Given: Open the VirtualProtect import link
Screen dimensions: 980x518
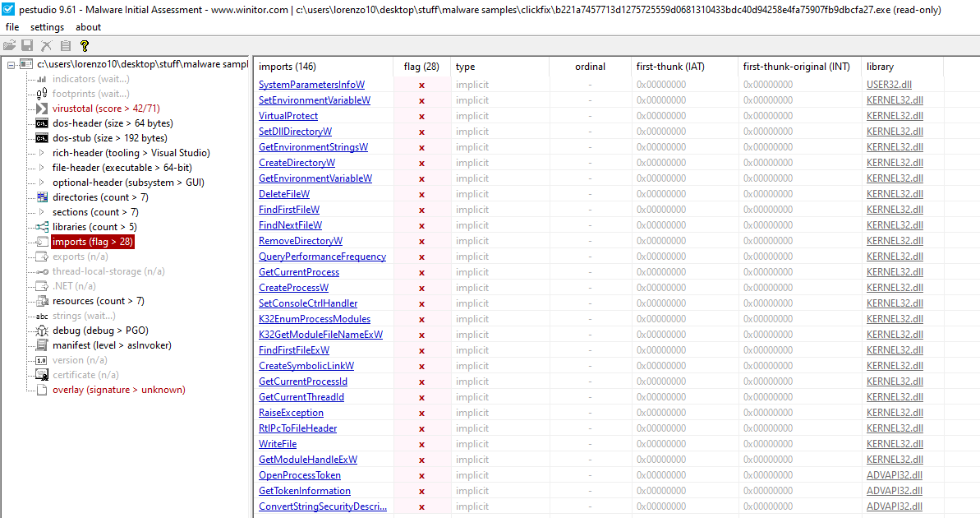Looking at the screenshot, I should pyautogui.click(x=288, y=116).
